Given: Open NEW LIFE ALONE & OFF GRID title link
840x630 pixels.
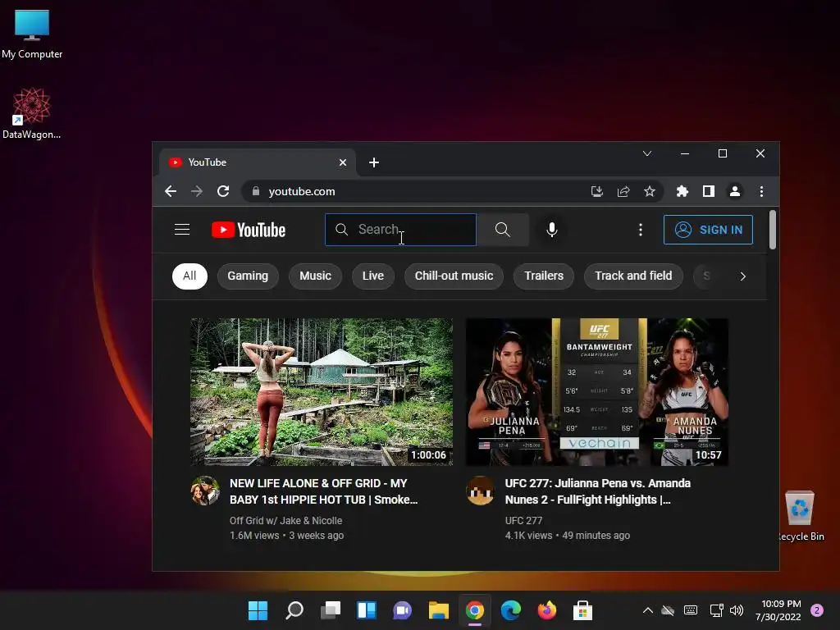Looking at the screenshot, I should 323,491.
